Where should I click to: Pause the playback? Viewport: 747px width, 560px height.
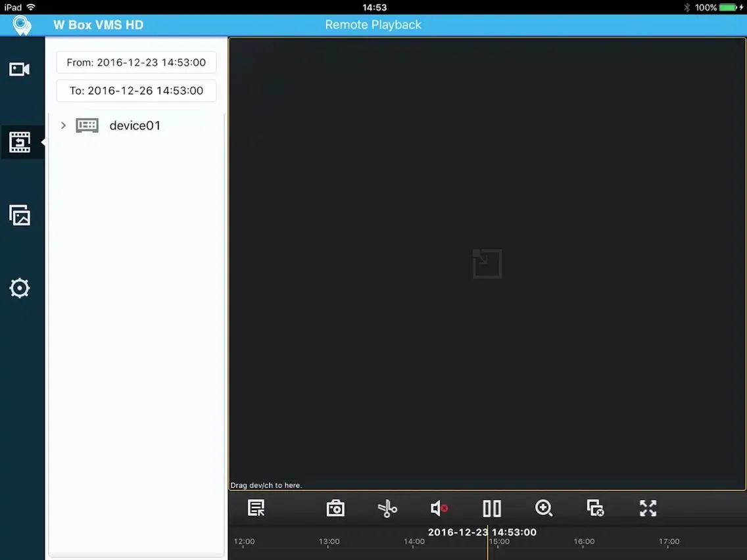click(492, 508)
